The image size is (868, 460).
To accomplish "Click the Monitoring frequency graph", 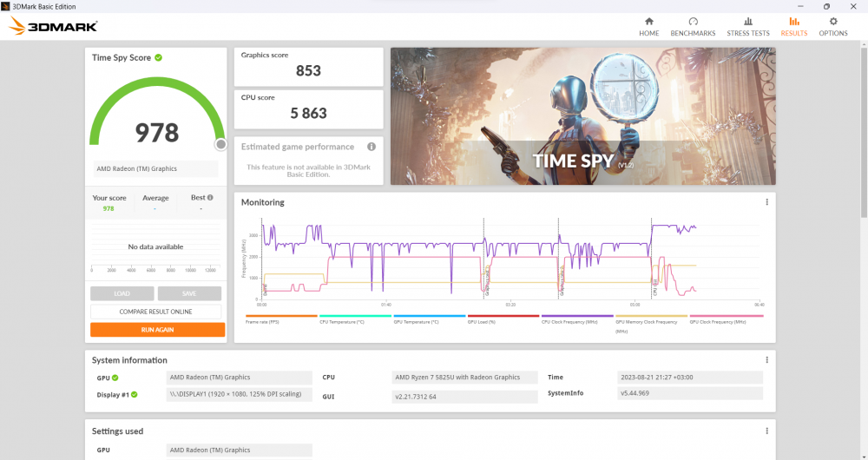I will coord(510,259).
